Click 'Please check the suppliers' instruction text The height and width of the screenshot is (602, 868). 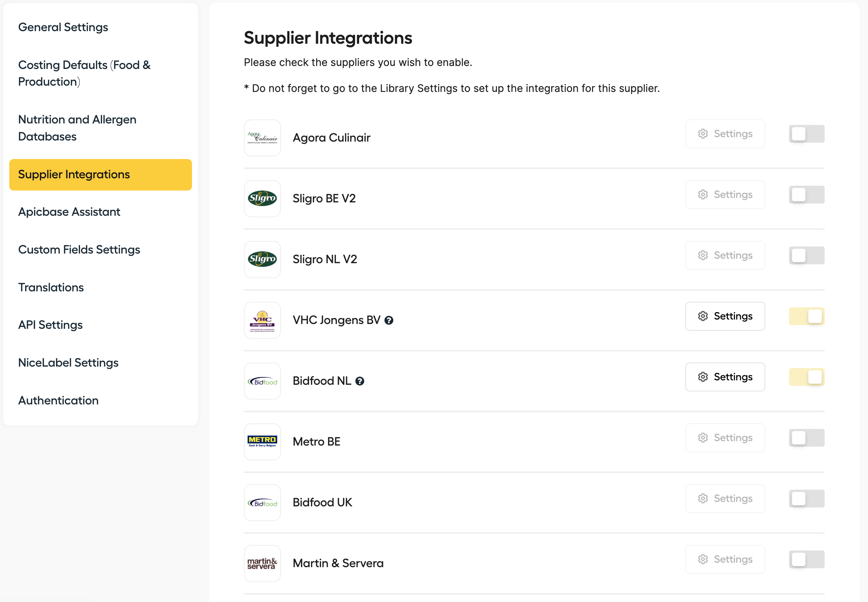point(358,62)
